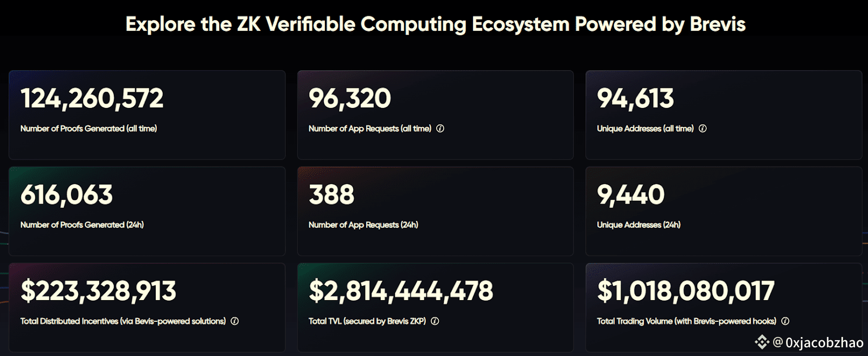The width and height of the screenshot is (868, 356).
Task: Select the Unique Addresses (24h) label
Action: (639, 225)
